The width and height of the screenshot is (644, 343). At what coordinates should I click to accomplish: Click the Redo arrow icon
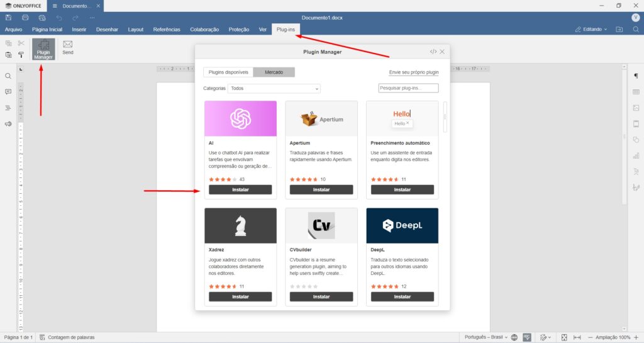click(x=75, y=18)
